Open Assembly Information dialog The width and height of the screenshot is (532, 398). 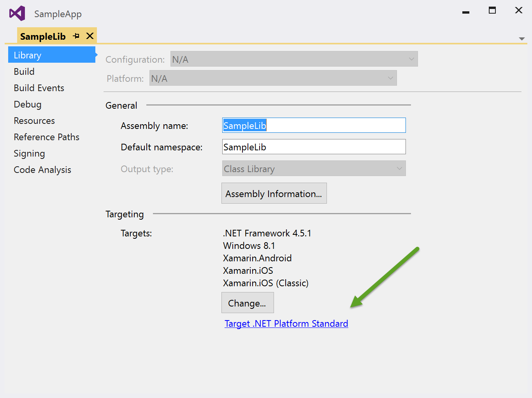click(274, 194)
